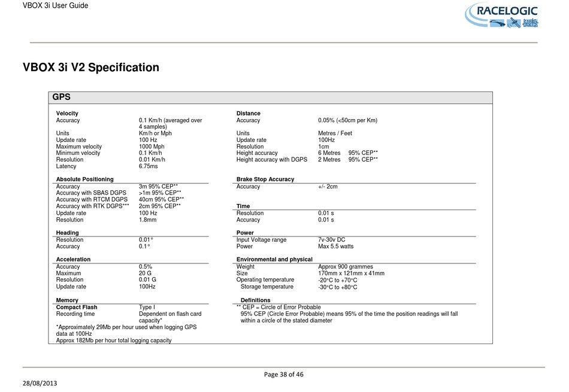Click the satellite icon in Racelogic logo
This screenshot has height=392, width=569.
pyautogui.click(x=514, y=23)
